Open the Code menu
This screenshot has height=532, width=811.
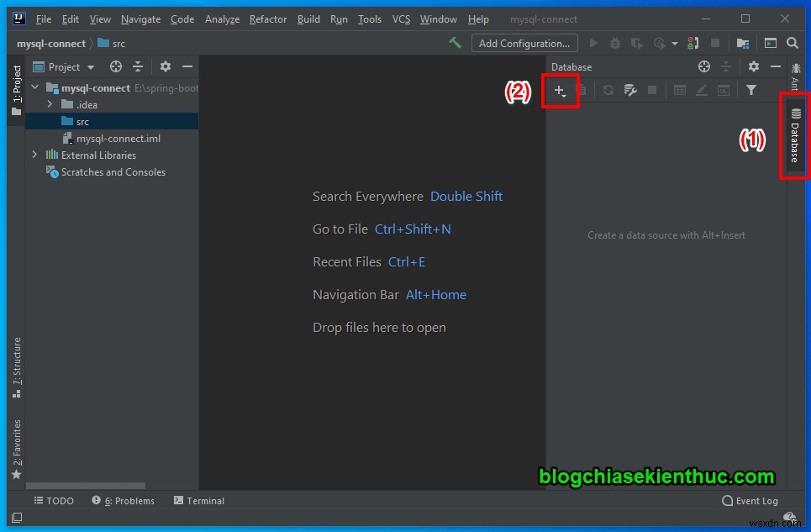point(182,19)
